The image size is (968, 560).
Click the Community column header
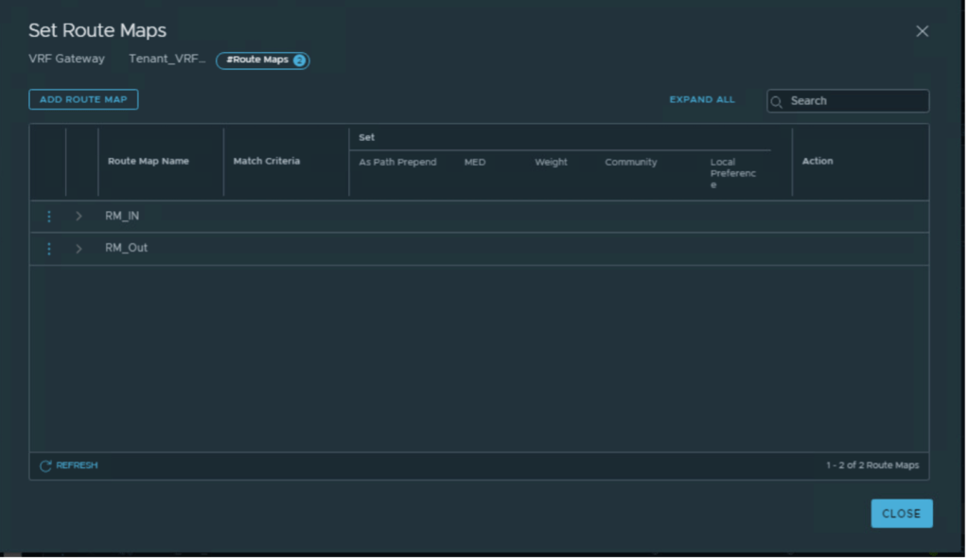point(630,163)
